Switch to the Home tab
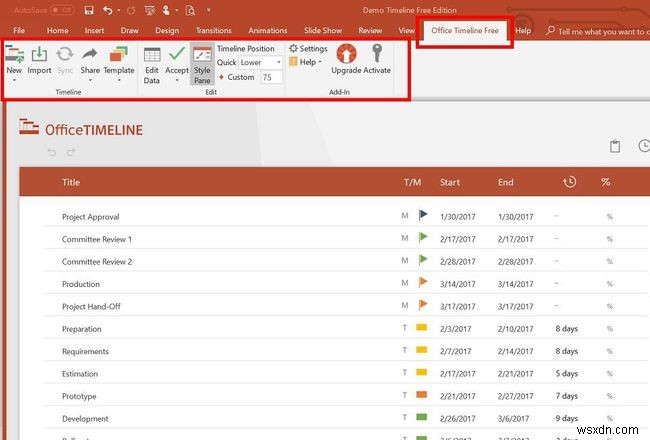 click(x=58, y=30)
